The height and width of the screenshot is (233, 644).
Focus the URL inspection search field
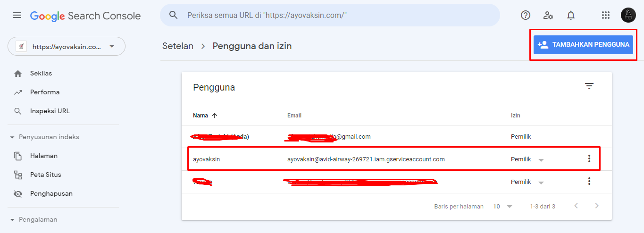pos(330,15)
